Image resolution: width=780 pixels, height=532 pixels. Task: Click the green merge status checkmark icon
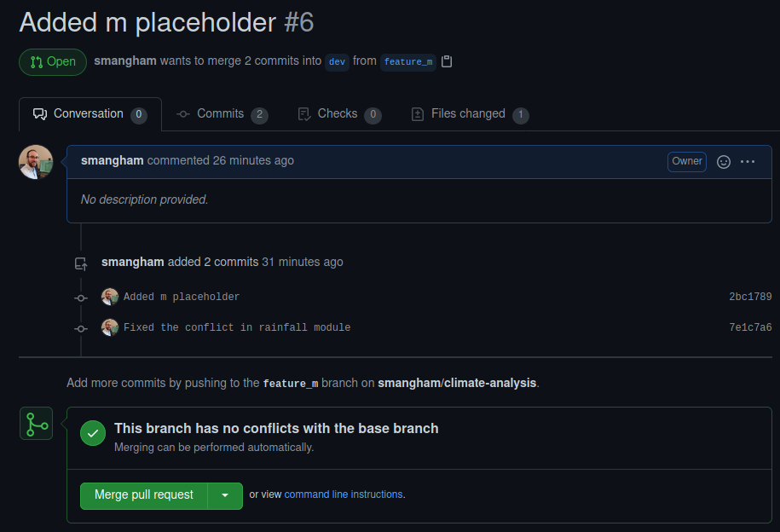[93, 433]
